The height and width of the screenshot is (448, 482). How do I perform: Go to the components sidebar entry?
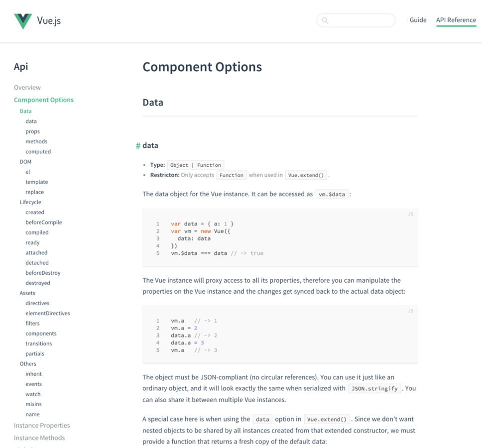[41, 334]
